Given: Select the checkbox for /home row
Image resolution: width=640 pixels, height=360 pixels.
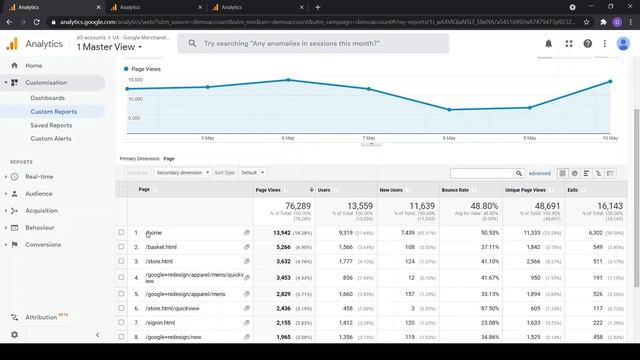Looking at the screenshot, I should click(121, 232).
